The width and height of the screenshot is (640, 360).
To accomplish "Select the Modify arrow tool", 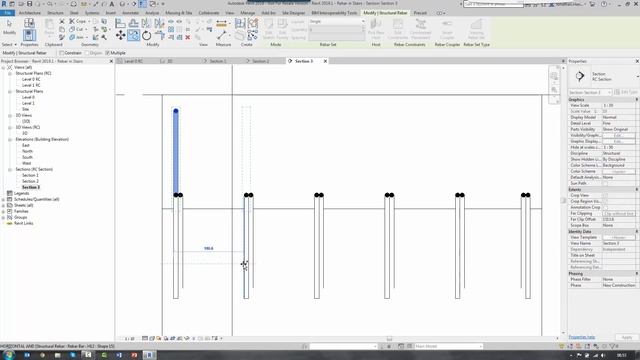I will [x=9, y=27].
